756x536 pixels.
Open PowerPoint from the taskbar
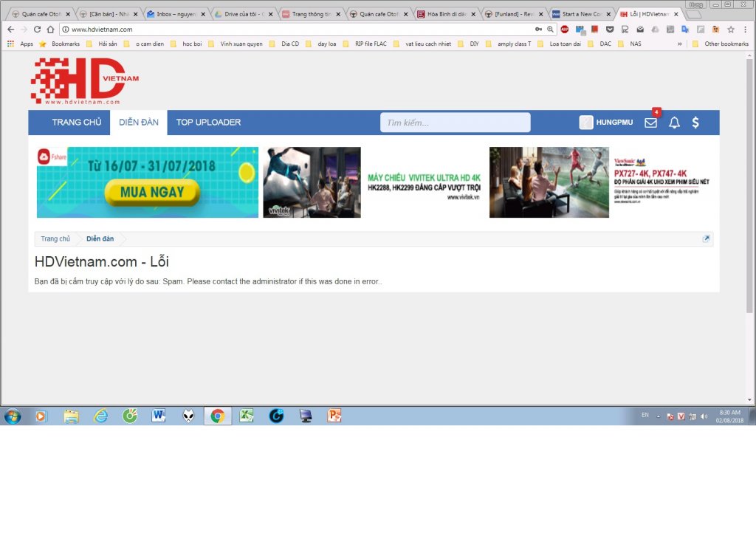pyautogui.click(x=334, y=416)
